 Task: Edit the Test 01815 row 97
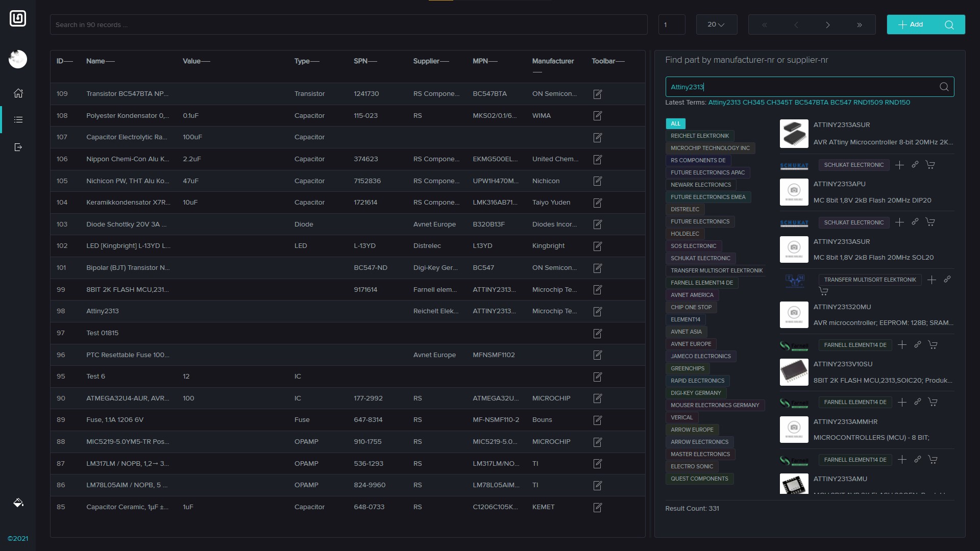(598, 333)
